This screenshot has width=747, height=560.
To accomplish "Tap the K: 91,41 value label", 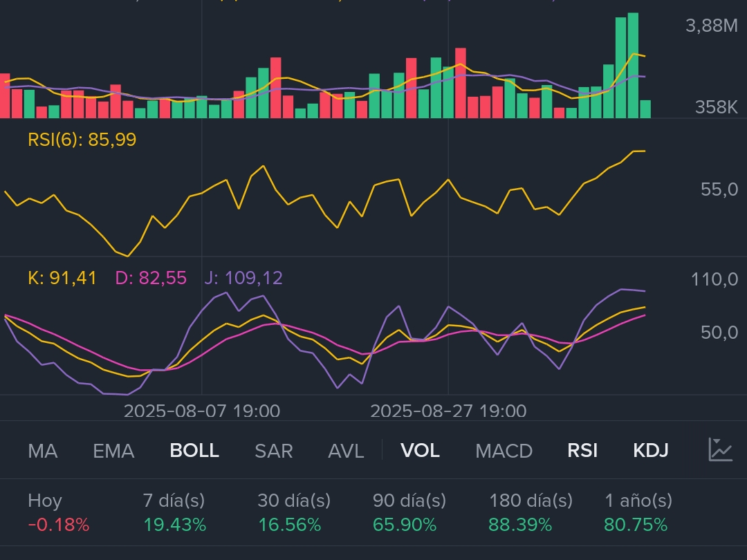I will click(x=62, y=278).
